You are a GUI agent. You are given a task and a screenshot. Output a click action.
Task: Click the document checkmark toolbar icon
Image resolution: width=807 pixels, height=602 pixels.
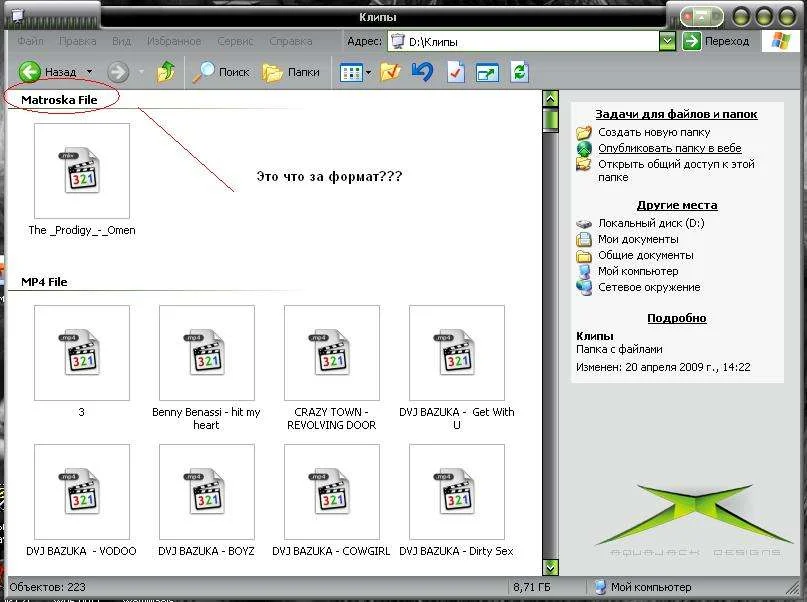click(x=455, y=72)
